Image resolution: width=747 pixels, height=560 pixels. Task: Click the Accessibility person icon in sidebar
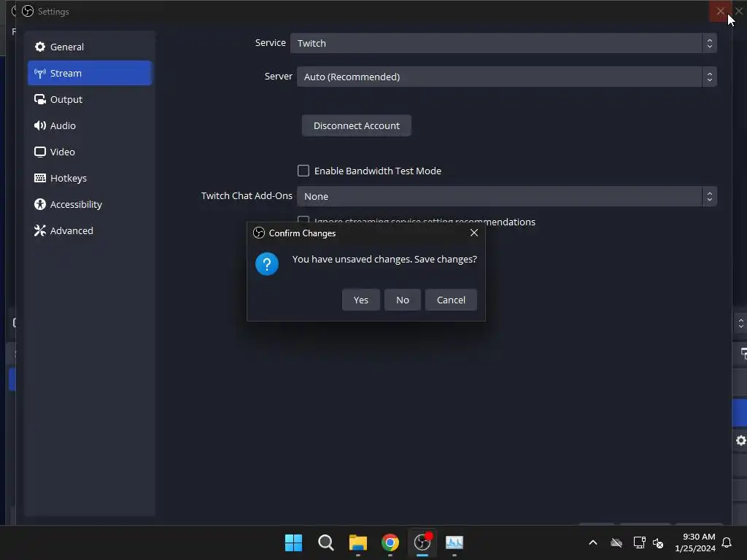point(40,204)
